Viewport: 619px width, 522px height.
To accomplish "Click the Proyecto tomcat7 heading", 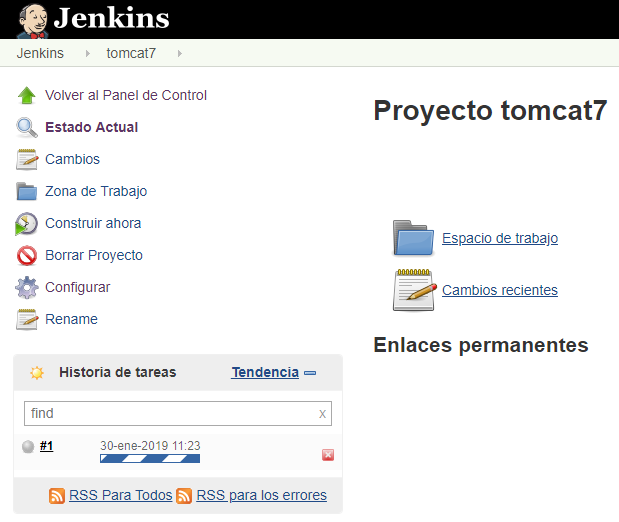I will [490, 110].
